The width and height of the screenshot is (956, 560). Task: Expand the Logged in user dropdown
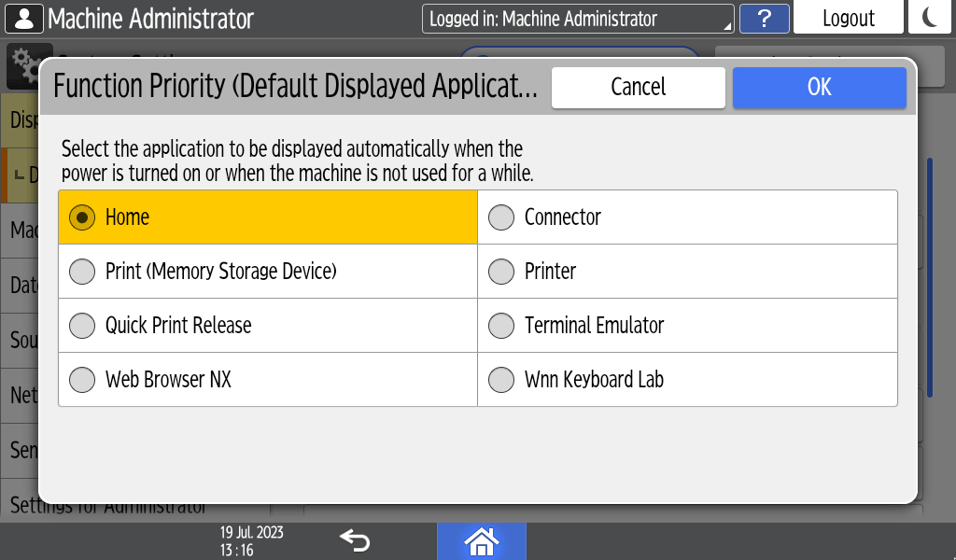[x=578, y=19]
